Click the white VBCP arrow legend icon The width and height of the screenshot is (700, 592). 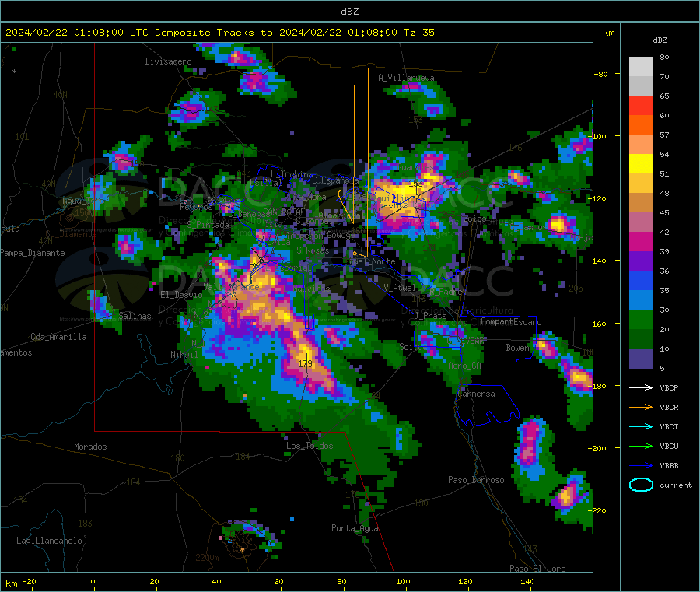(641, 387)
